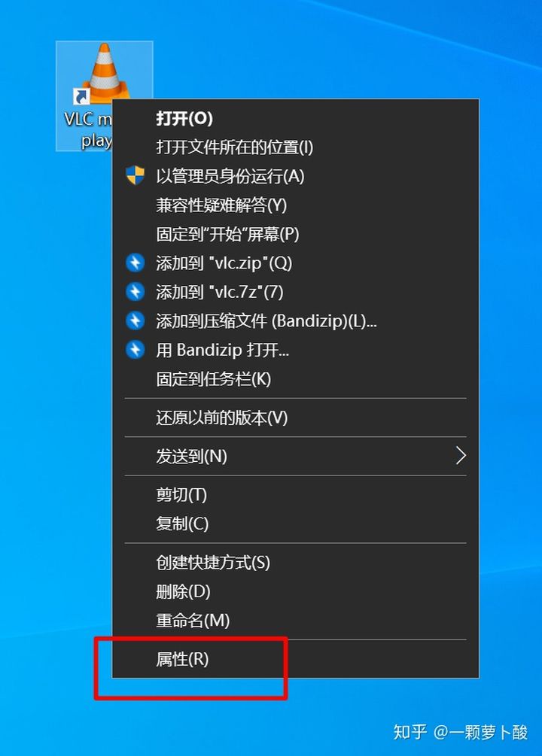Open the 发送到(N) menu entry

point(295,456)
